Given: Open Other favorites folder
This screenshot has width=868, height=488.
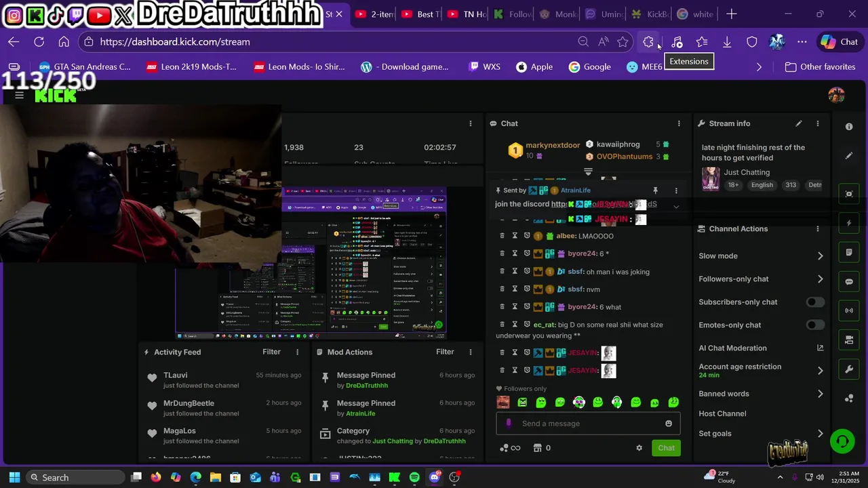Looking at the screenshot, I should (x=820, y=67).
